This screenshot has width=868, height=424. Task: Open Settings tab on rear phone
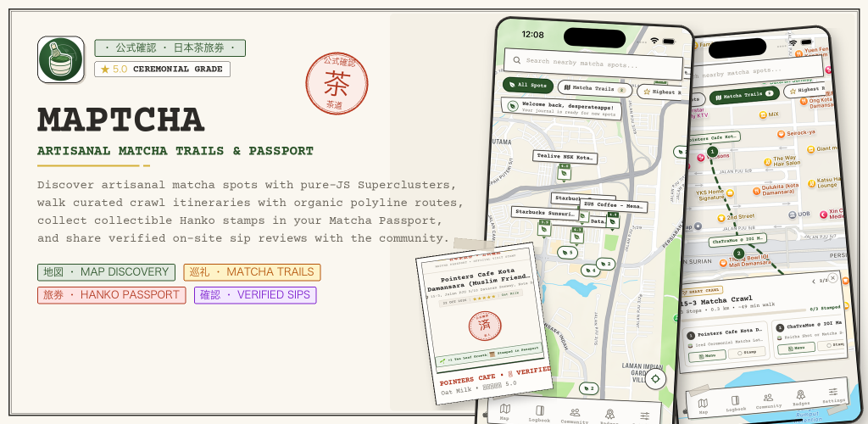click(x=833, y=394)
